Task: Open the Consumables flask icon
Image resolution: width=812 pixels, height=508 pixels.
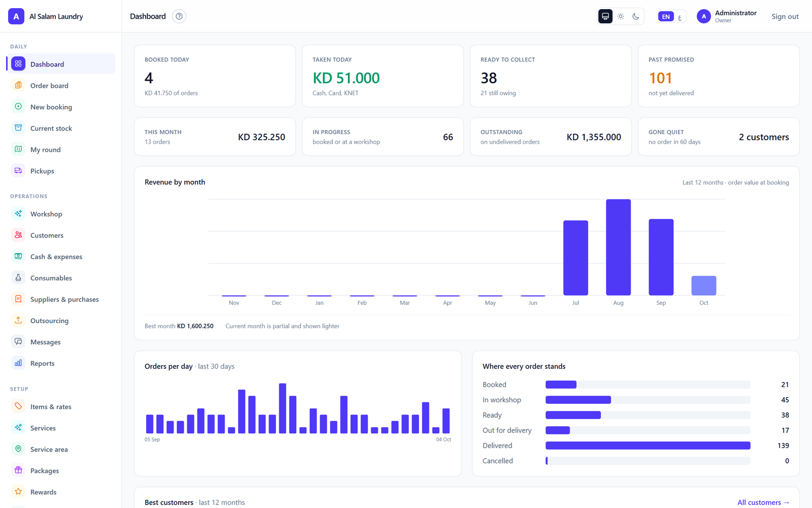Action: (18, 278)
